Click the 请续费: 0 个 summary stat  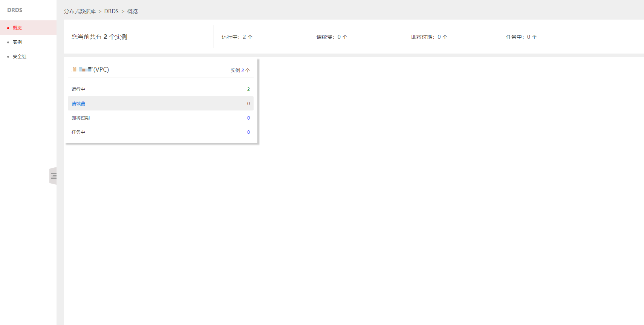332,37
